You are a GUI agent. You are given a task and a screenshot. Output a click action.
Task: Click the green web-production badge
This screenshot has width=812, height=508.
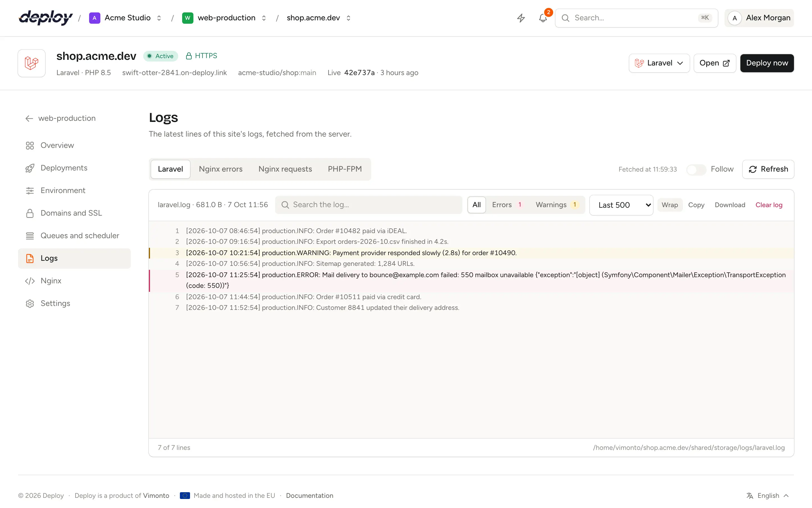point(187,18)
